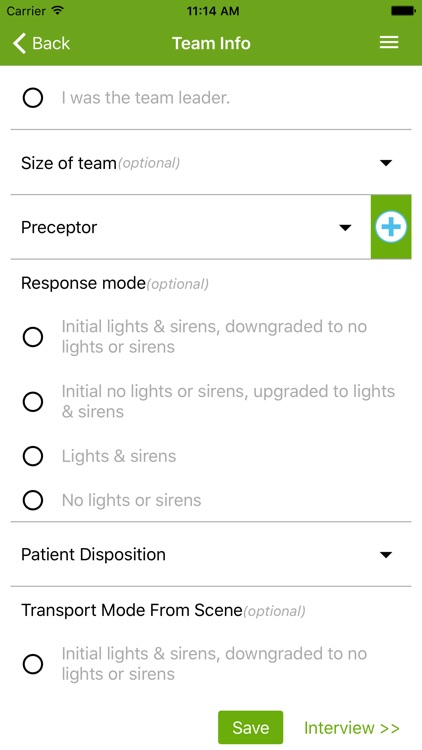The width and height of the screenshot is (422, 750).
Task: Select 'I was the team leader' radio
Action: (33, 98)
